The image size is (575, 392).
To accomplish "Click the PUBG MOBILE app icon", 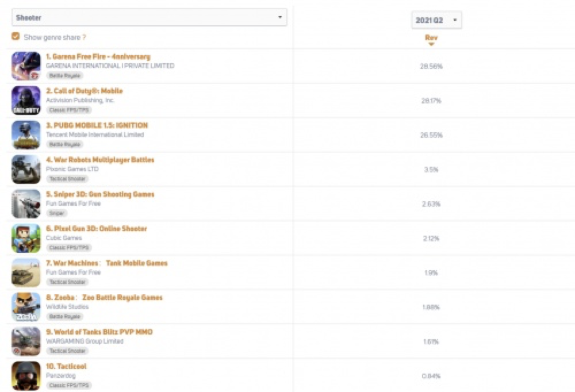I will point(26,135).
